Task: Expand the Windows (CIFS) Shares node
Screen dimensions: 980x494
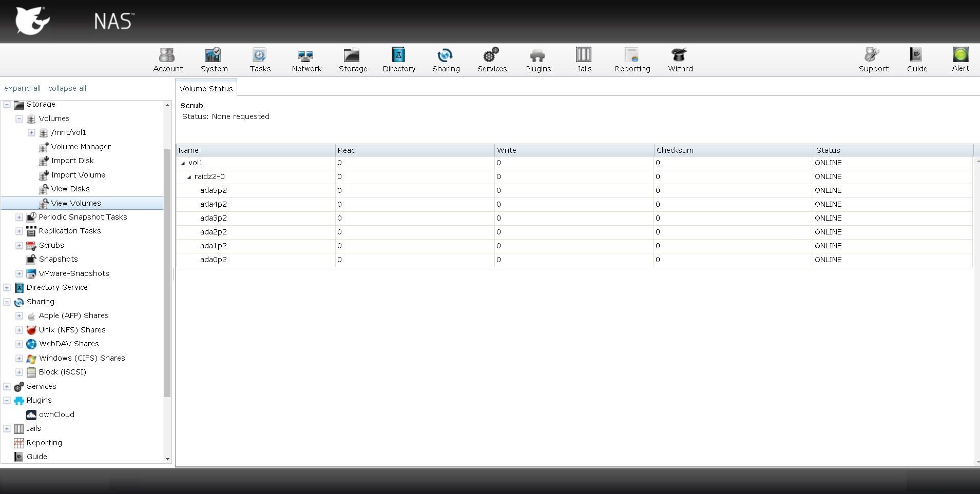Action: pyautogui.click(x=19, y=359)
